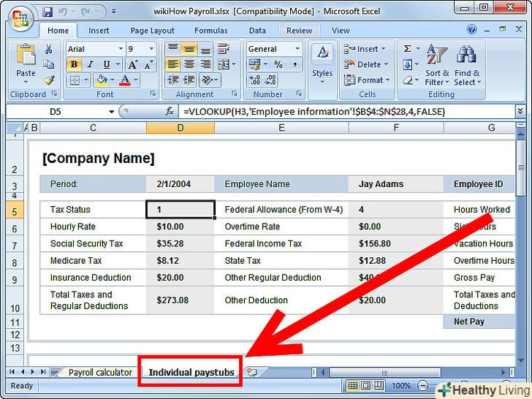This screenshot has height=399, width=532.
Task: Decrease font size with Shrink Font
Action: (148, 64)
